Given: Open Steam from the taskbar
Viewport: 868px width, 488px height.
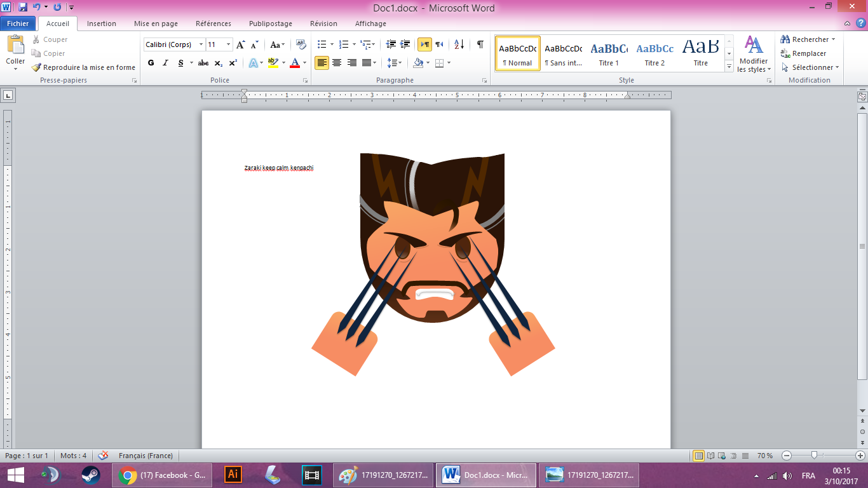Looking at the screenshot, I should (90, 475).
